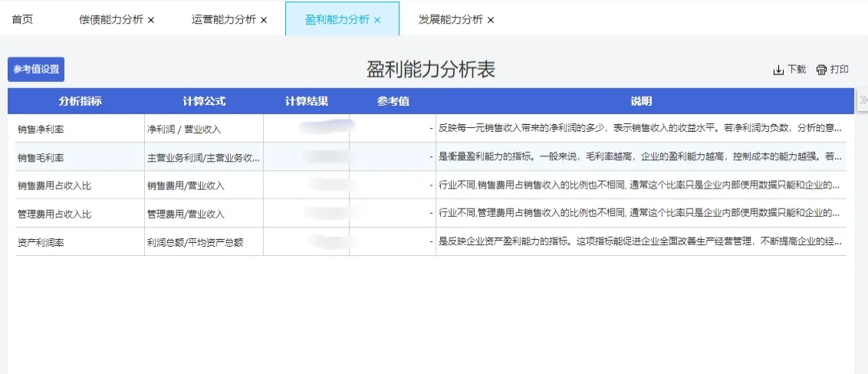Select the 销售毛利率 row label
Image resolution: width=868 pixels, height=374 pixels.
(x=41, y=157)
